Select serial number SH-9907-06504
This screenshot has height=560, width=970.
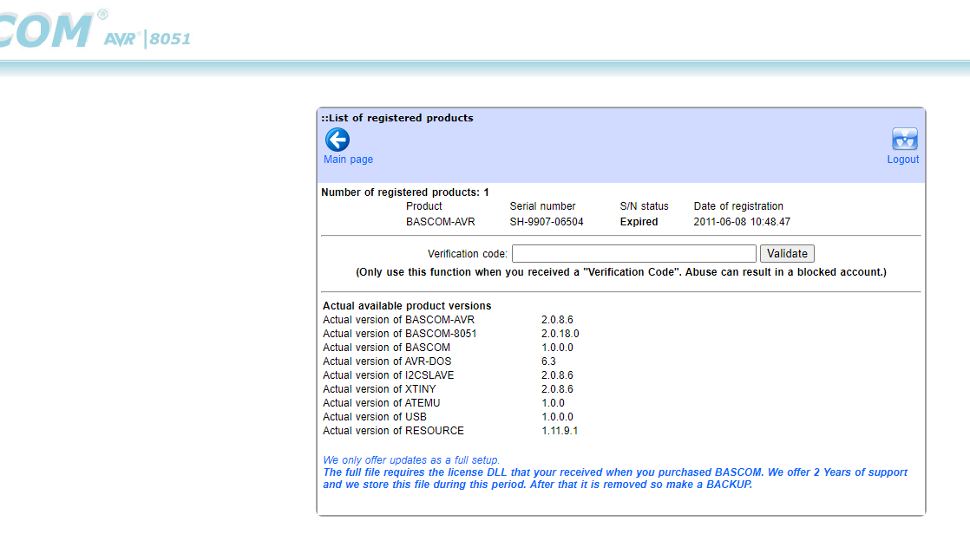[547, 222]
